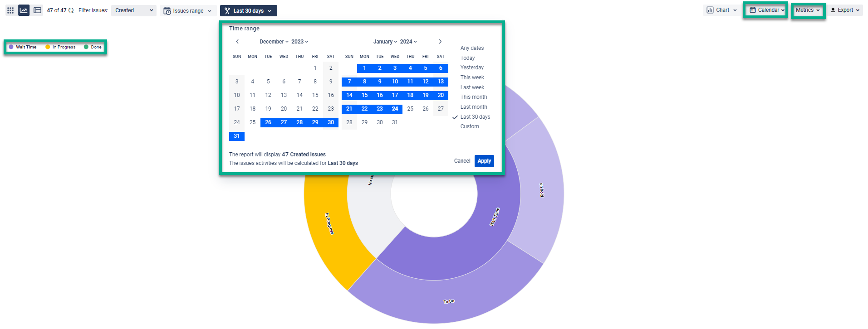Select This month preset

(474, 97)
